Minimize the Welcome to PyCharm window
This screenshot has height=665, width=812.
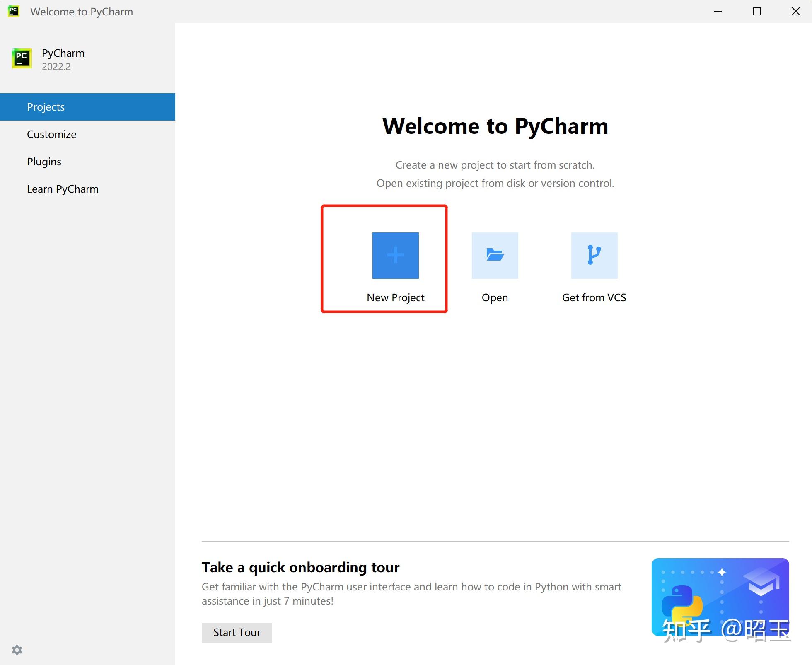(x=718, y=11)
